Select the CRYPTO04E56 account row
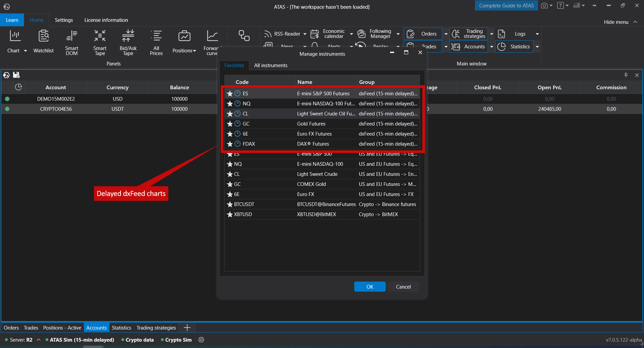This screenshot has height=348, width=644. pyautogui.click(x=110, y=109)
